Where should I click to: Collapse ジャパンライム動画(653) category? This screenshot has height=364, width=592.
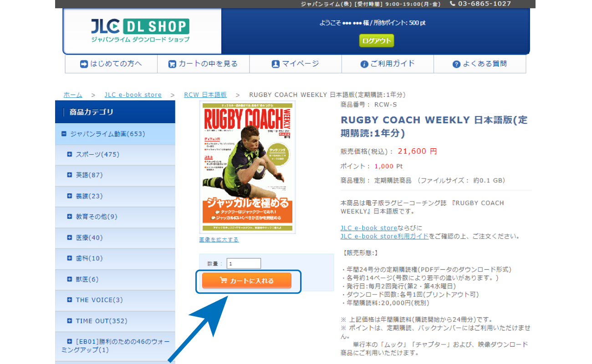[64, 134]
